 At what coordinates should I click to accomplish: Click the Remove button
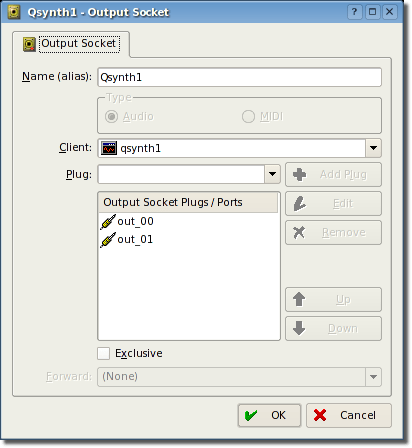(333, 233)
